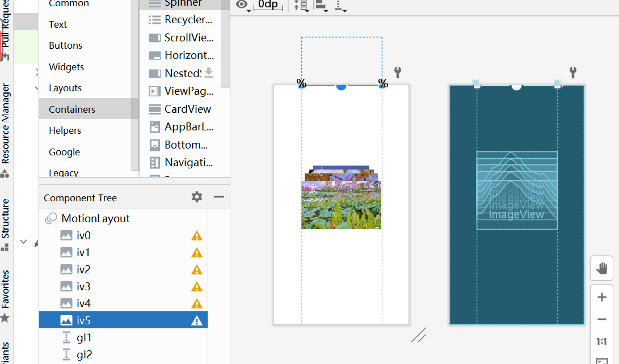Click the zoom in plus icon
Image resolution: width=619 pixels, height=364 pixels.
tap(601, 297)
